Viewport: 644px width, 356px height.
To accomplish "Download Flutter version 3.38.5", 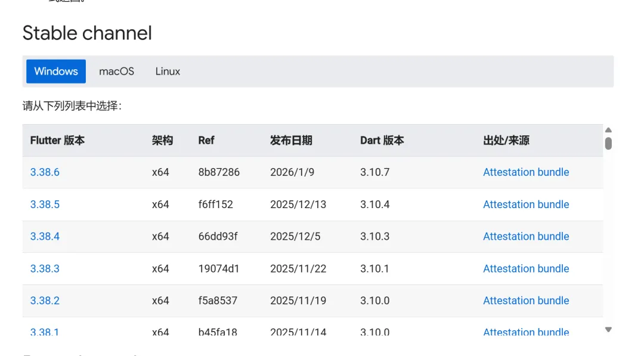I will (x=45, y=205).
